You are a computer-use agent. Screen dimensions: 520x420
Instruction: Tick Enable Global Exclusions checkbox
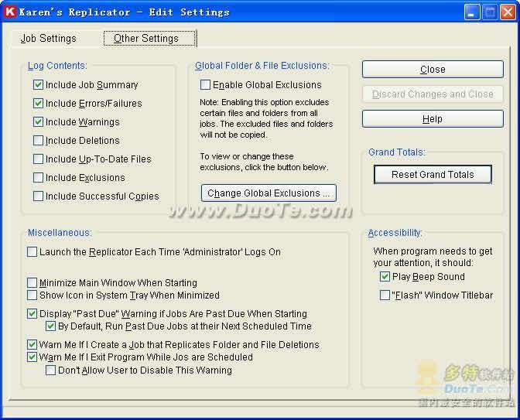coord(205,85)
